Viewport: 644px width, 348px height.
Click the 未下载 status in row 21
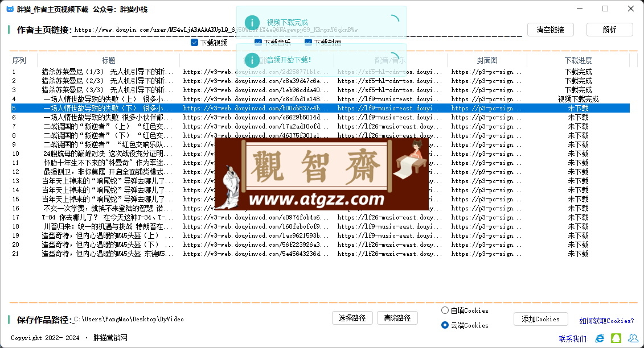point(578,254)
